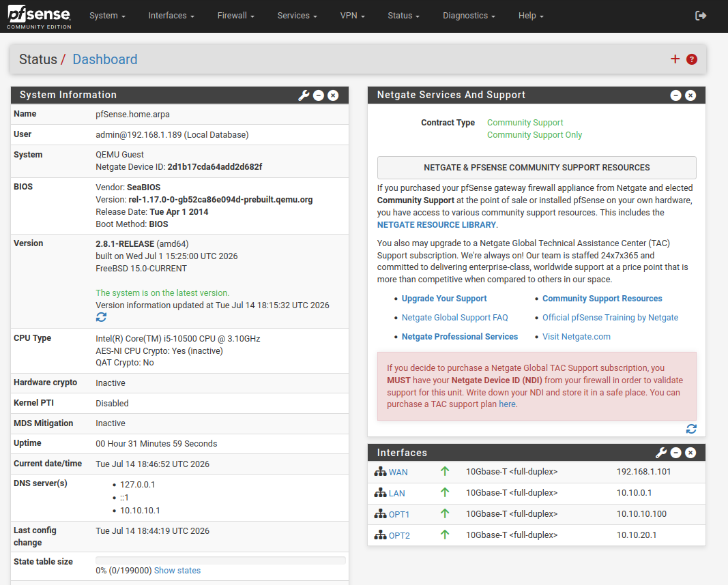Minimize Netgate Services And Support widget
Image resolution: width=728 pixels, height=585 pixels.
click(676, 95)
